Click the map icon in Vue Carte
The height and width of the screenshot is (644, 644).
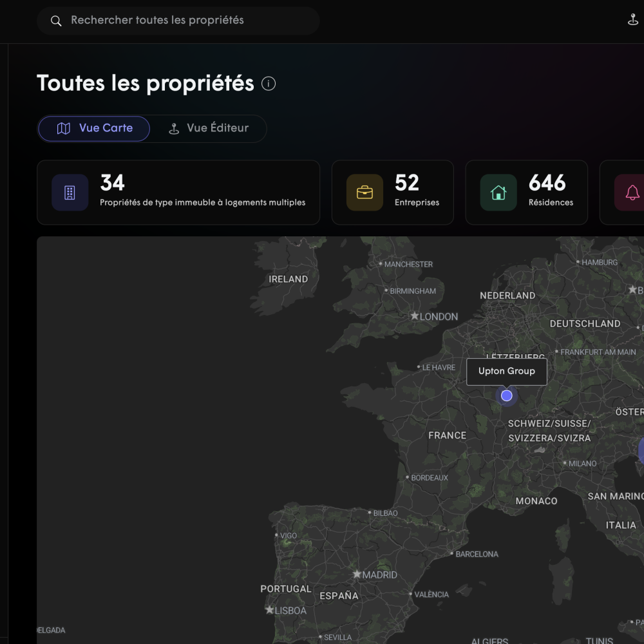click(64, 128)
